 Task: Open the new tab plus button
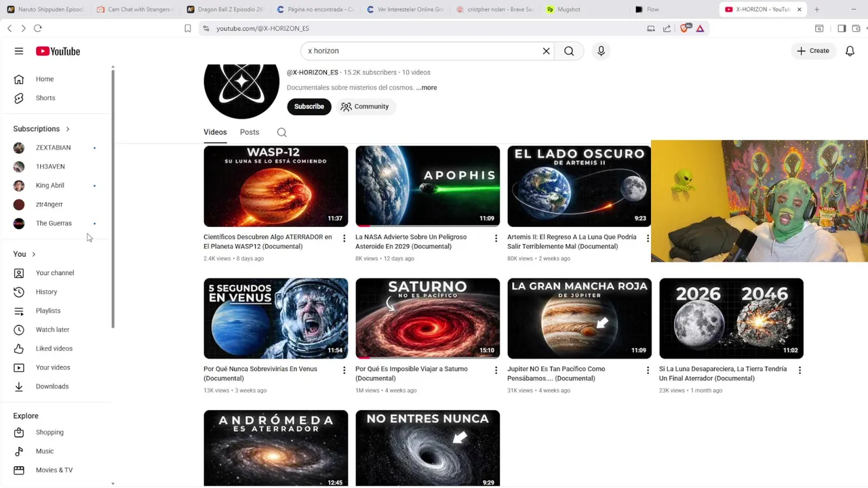click(816, 9)
